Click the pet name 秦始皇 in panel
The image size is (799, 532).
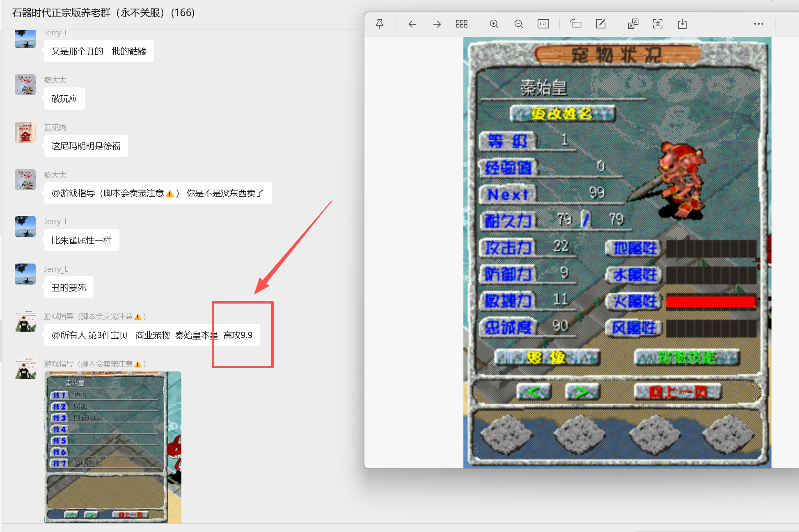[x=544, y=88]
